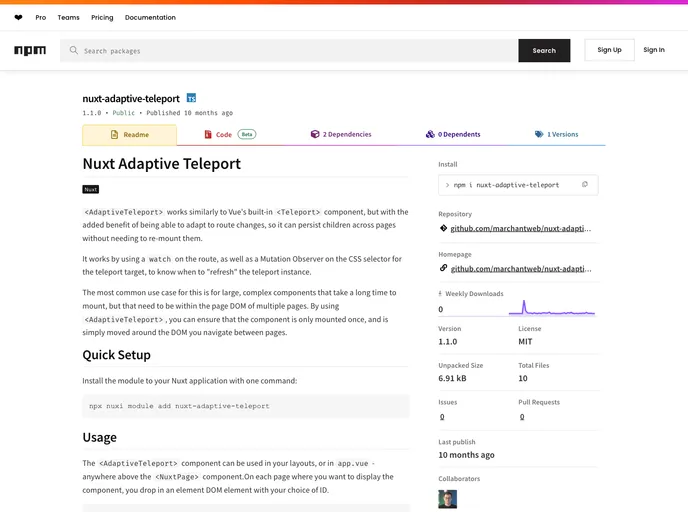Open the Repository github.com link
This screenshot has width=688, height=512.
click(x=521, y=229)
